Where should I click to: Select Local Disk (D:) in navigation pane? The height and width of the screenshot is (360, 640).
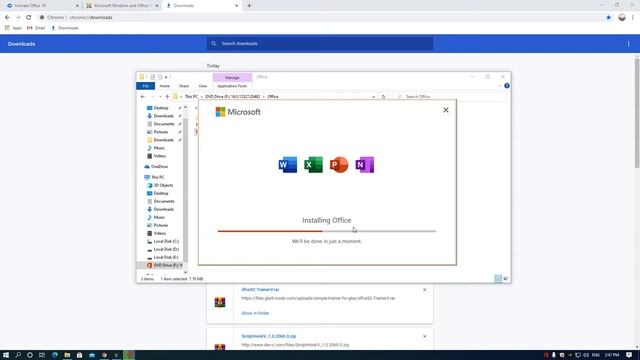166,249
